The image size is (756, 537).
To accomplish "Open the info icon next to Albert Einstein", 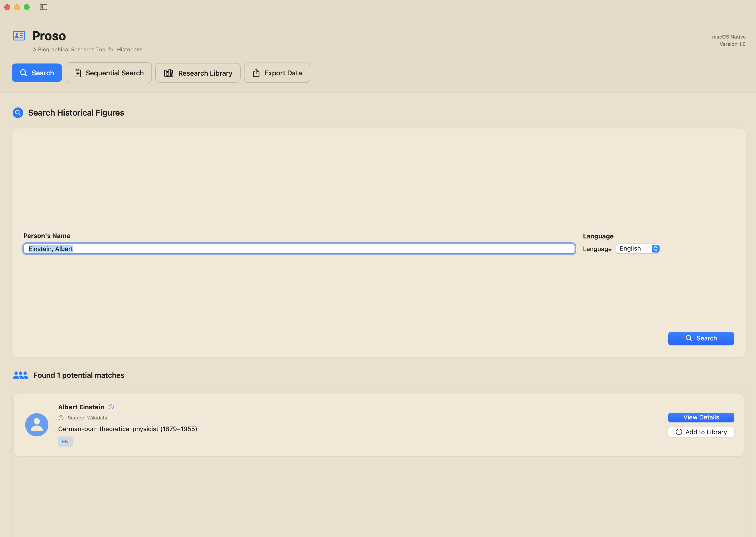I will pos(111,407).
